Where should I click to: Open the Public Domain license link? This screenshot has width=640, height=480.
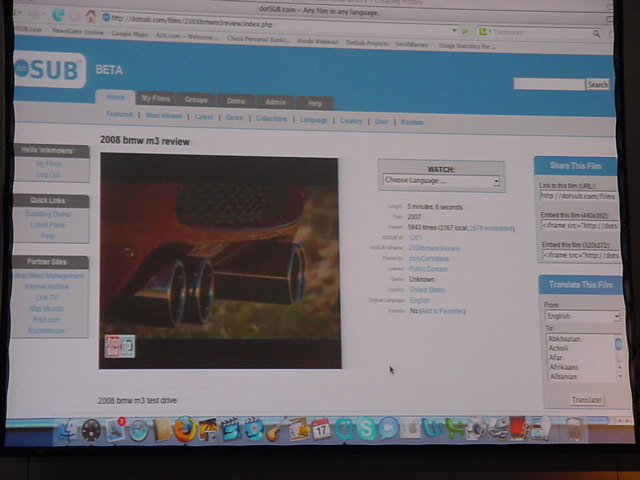[x=428, y=269]
